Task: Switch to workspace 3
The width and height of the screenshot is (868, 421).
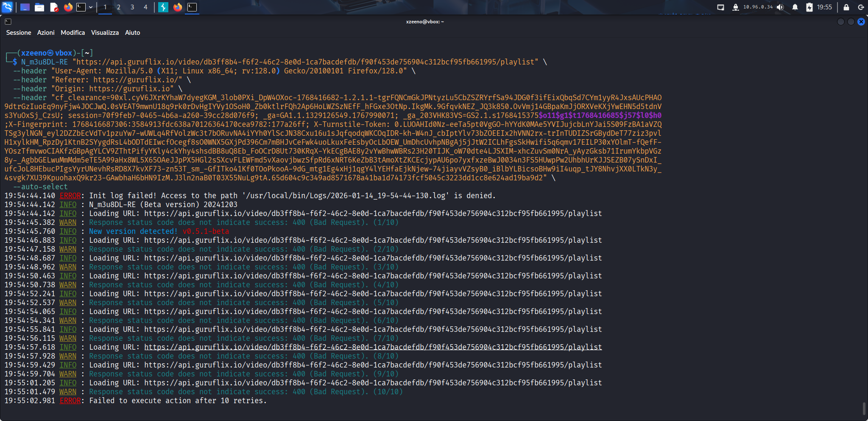Action: [x=132, y=7]
